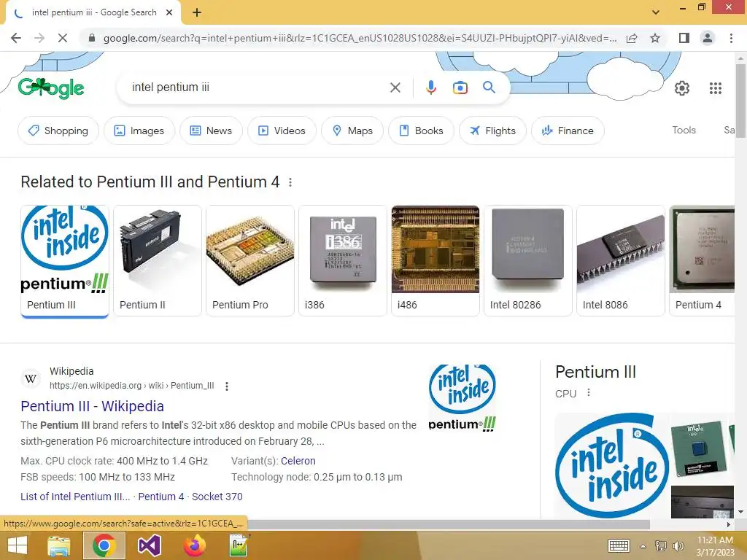The image size is (747, 560).
Task: Open the volume control icon
Action: coord(678,546)
